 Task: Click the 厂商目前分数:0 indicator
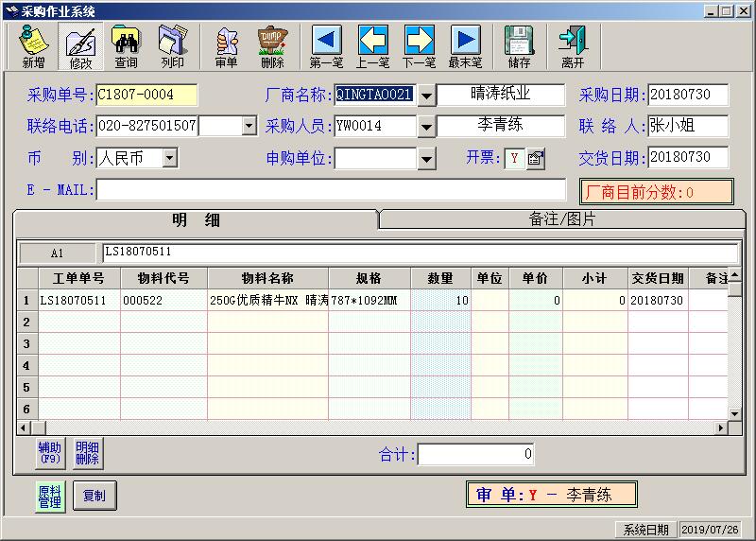tap(657, 192)
